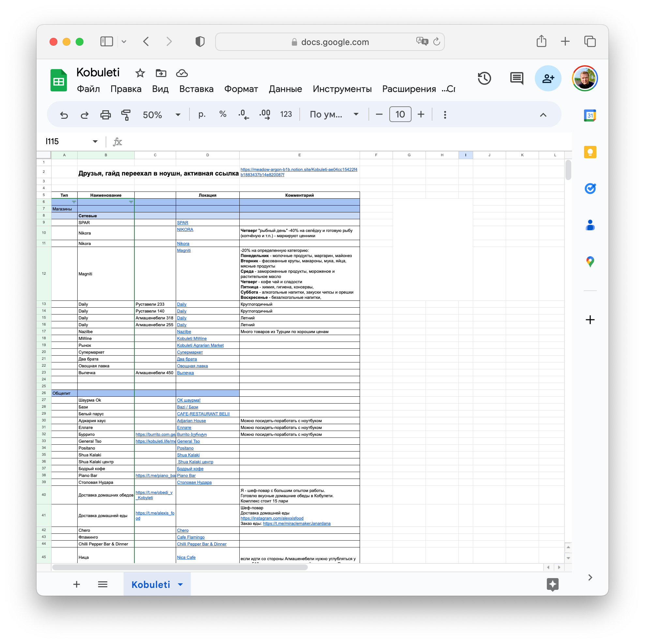Open the instagram.com/alexxisfood link
This screenshot has height=644, width=645.
pos(272,518)
